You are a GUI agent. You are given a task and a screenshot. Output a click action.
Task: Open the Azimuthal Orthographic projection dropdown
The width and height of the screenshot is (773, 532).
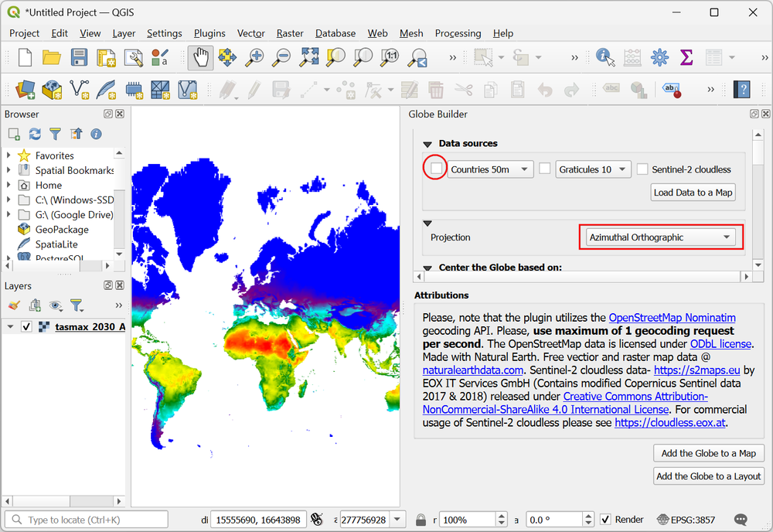(x=661, y=237)
